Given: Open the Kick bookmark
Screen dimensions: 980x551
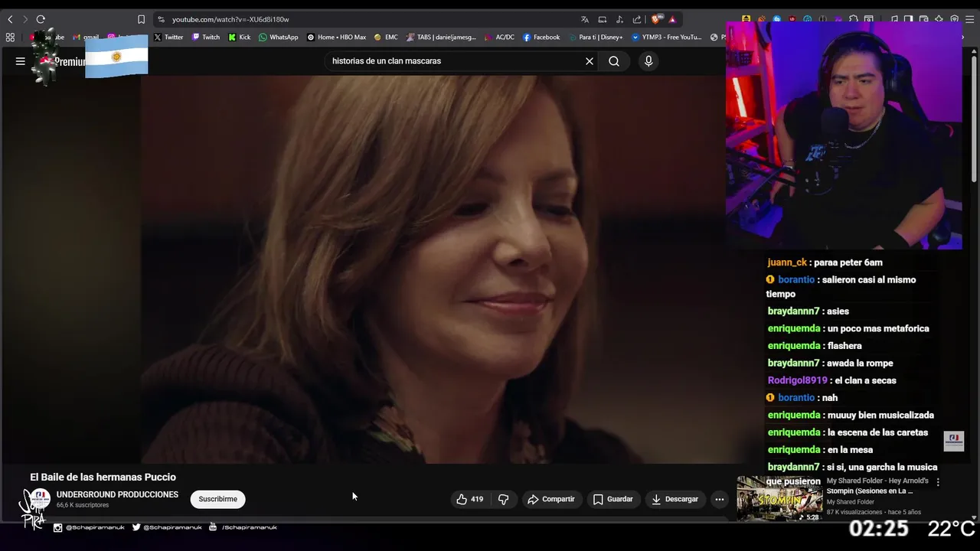Looking at the screenshot, I should pos(240,37).
